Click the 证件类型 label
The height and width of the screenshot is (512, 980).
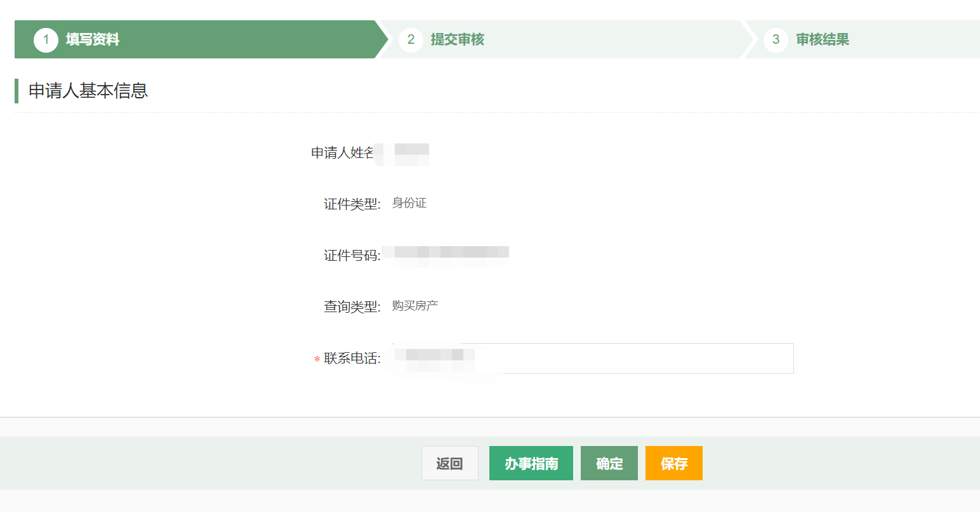point(352,204)
